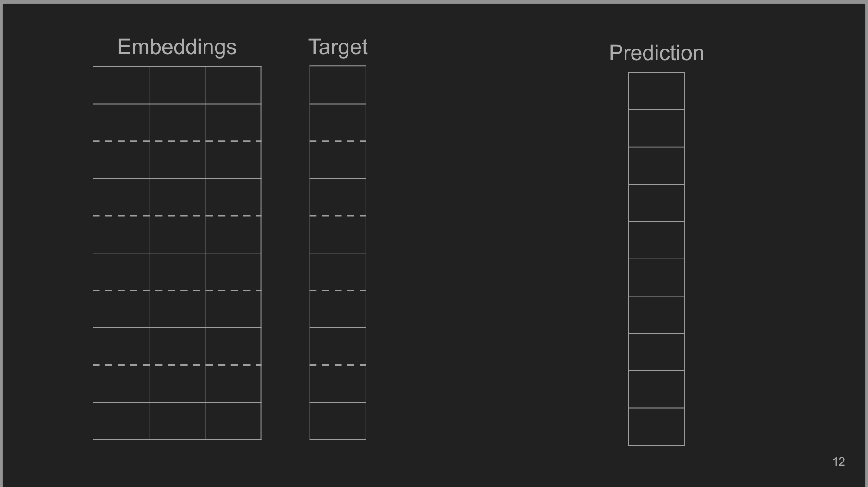Select the last cell of Target column
The width and height of the screenshot is (868, 487).
338,421
